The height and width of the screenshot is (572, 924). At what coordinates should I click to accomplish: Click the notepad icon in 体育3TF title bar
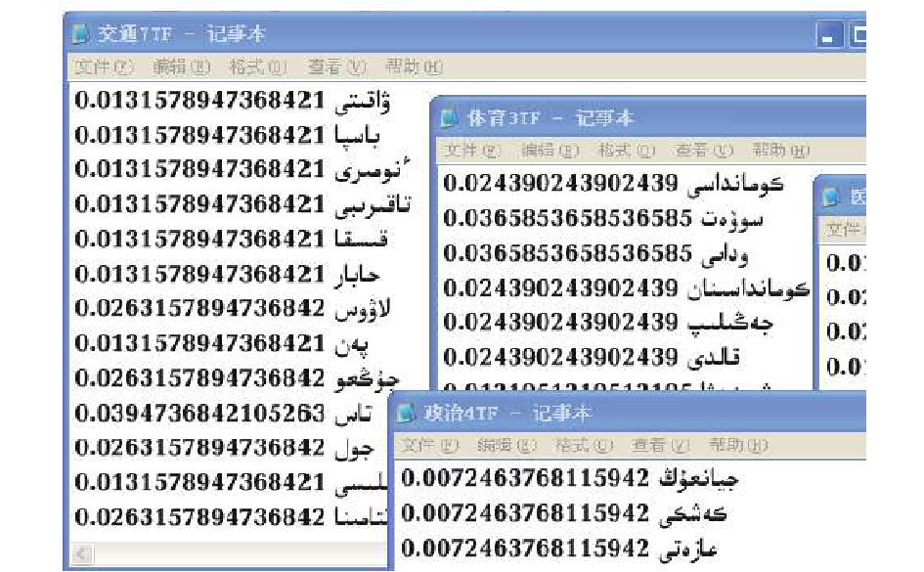point(450,118)
